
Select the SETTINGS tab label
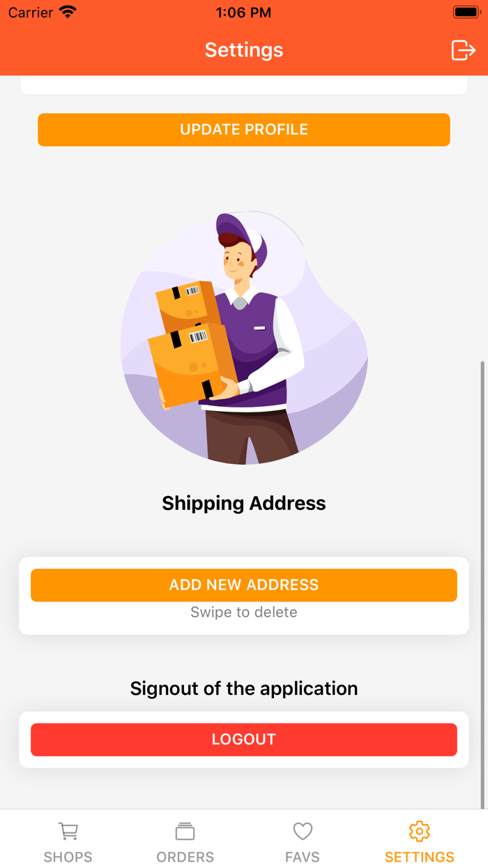click(x=420, y=857)
